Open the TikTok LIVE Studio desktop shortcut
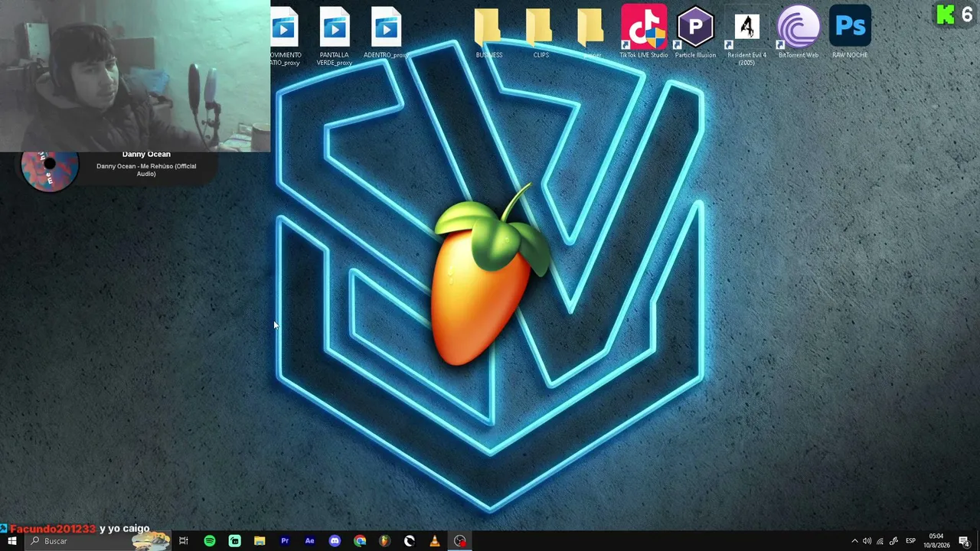The image size is (980, 551). click(x=643, y=31)
